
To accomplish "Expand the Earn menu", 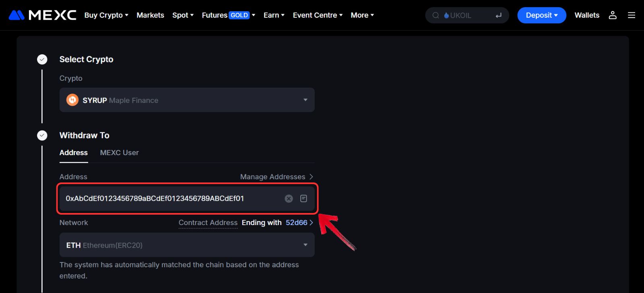I will pos(274,15).
